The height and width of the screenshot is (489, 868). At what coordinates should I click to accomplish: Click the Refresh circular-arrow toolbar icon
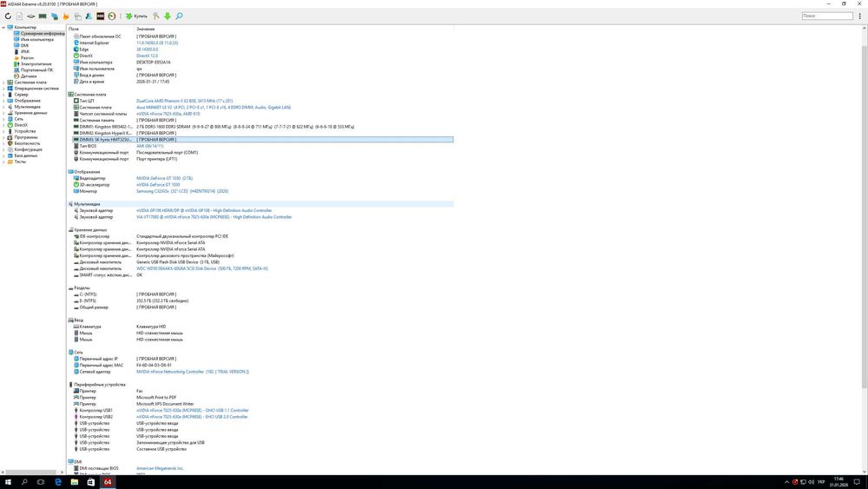[x=8, y=16]
